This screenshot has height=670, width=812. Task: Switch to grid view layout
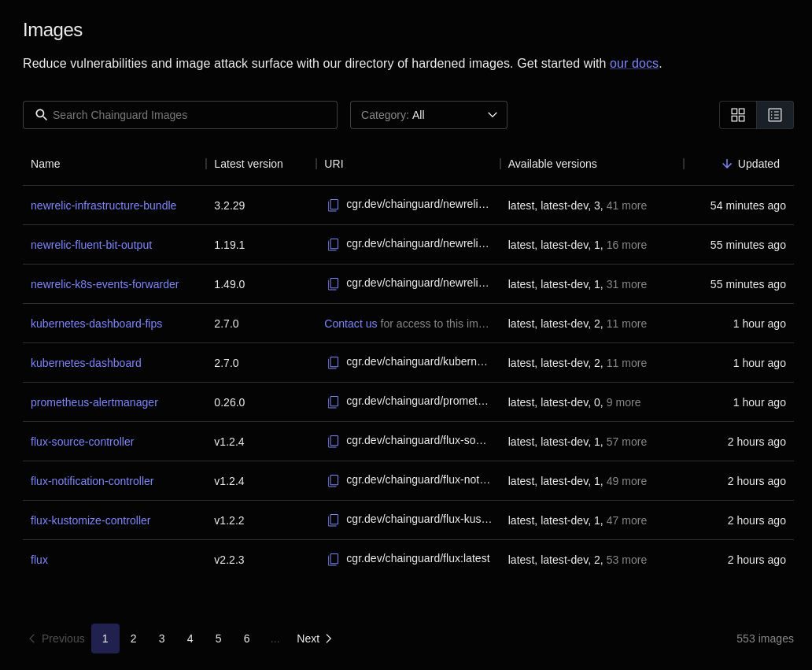pos(738,115)
